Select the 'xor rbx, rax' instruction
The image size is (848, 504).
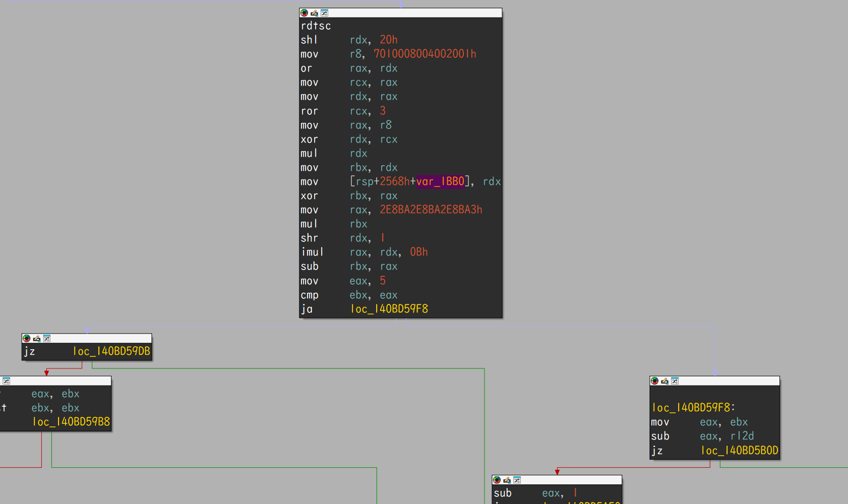click(x=349, y=196)
